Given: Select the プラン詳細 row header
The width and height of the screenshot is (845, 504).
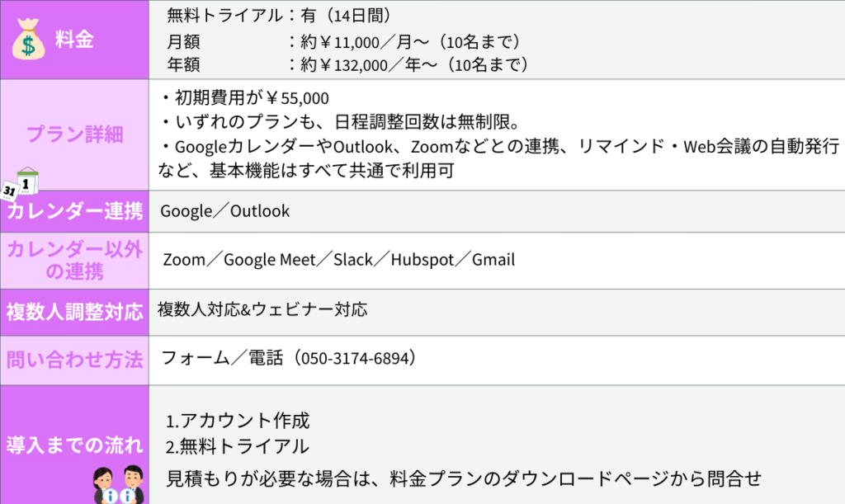Looking at the screenshot, I should tap(74, 134).
